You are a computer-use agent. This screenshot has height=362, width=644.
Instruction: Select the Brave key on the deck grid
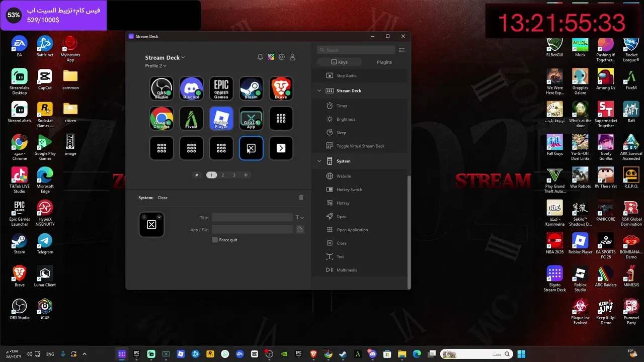[281, 88]
